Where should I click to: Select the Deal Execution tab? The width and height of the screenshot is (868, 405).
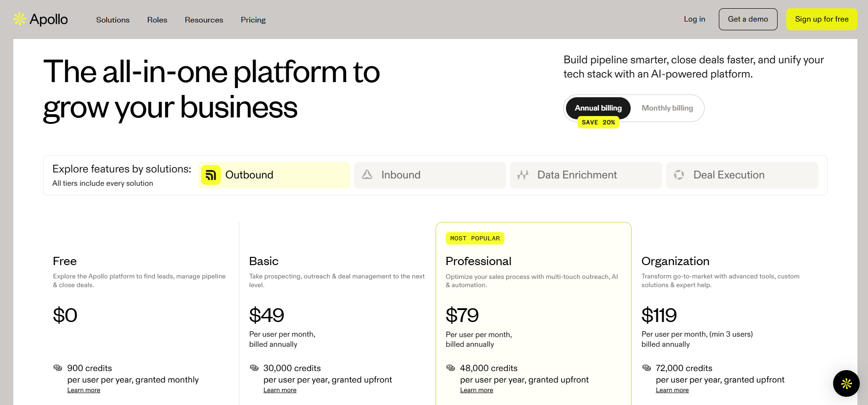click(x=742, y=175)
